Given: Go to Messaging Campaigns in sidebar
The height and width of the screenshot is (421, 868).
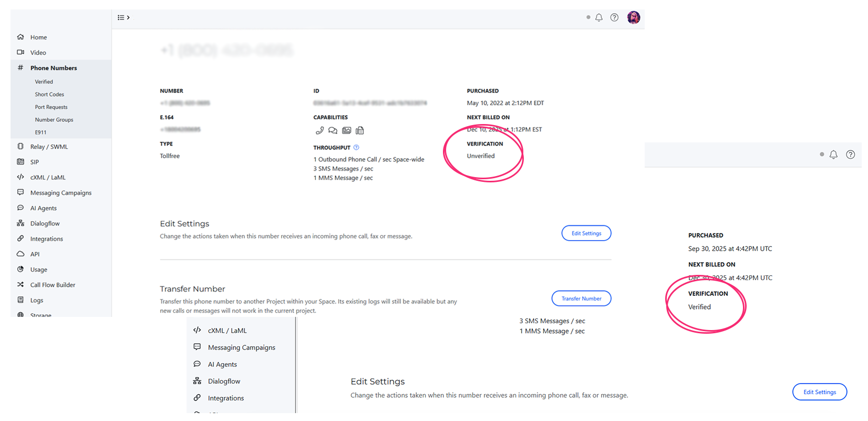Looking at the screenshot, I should (x=61, y=193).
